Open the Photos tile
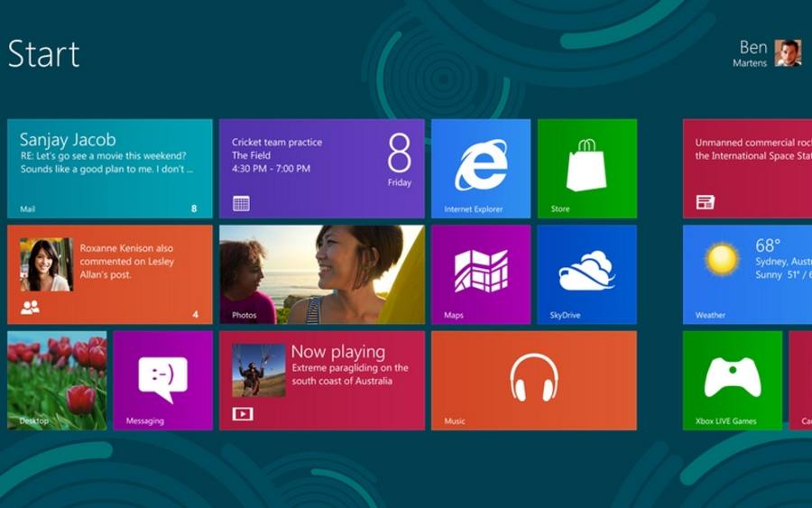 click(x=321, y=274)
